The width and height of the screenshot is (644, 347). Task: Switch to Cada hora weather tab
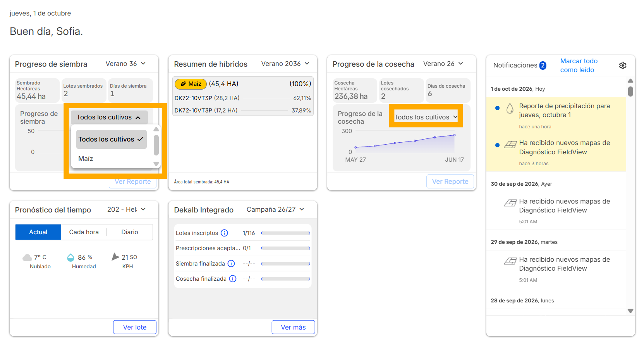(84, 232)
